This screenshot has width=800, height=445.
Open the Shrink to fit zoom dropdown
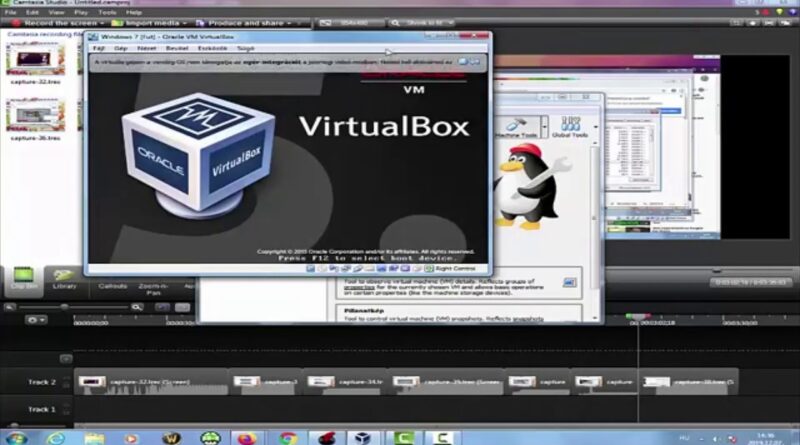421,23
